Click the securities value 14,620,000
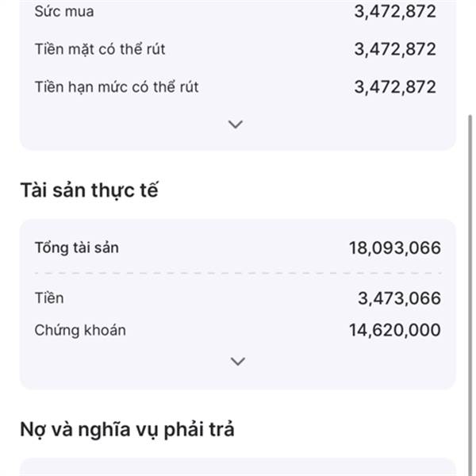476x476 pixels. coord(395,330)
